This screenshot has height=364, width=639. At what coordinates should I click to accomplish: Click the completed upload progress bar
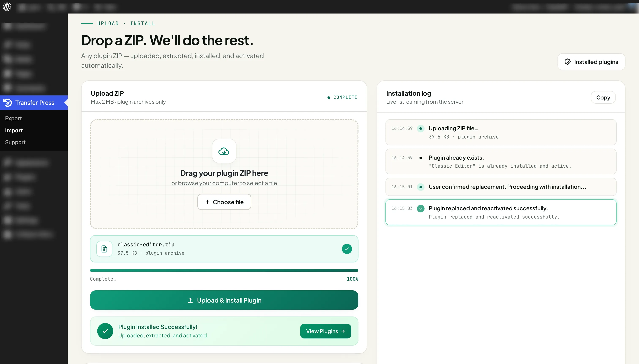point(224,270)
